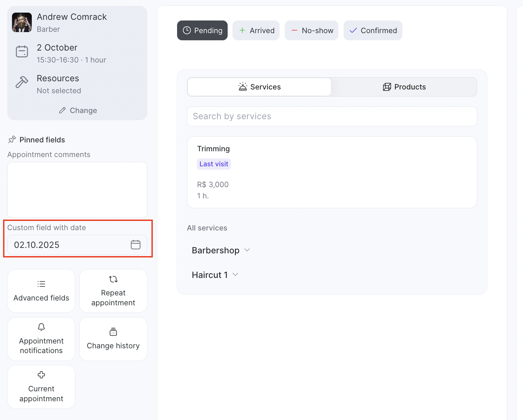Open Current appointment tile

click(x=41, y=387)
